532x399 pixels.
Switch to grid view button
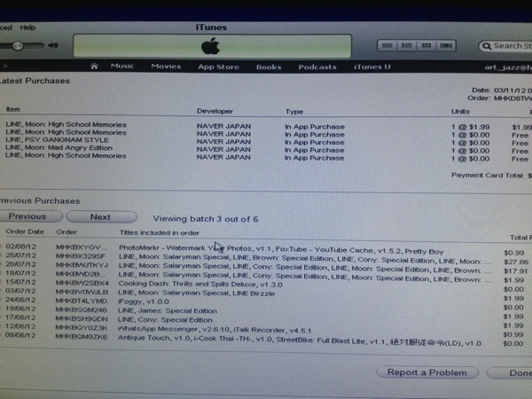[426, 45]
